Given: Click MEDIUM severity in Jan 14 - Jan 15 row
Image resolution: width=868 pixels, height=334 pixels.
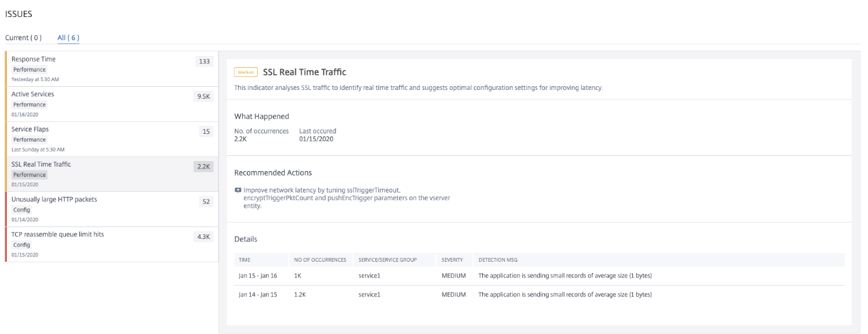Looking at the screenshot, I should point(454,294).
